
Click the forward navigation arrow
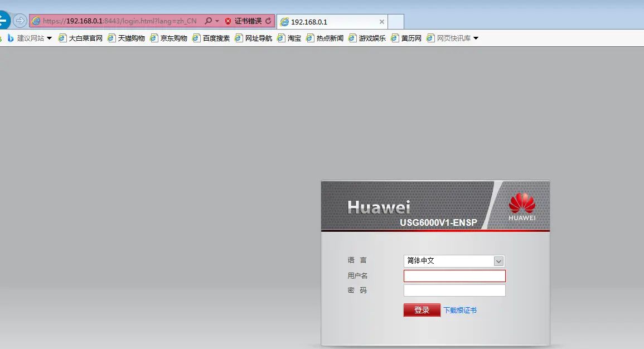point(20,21)
